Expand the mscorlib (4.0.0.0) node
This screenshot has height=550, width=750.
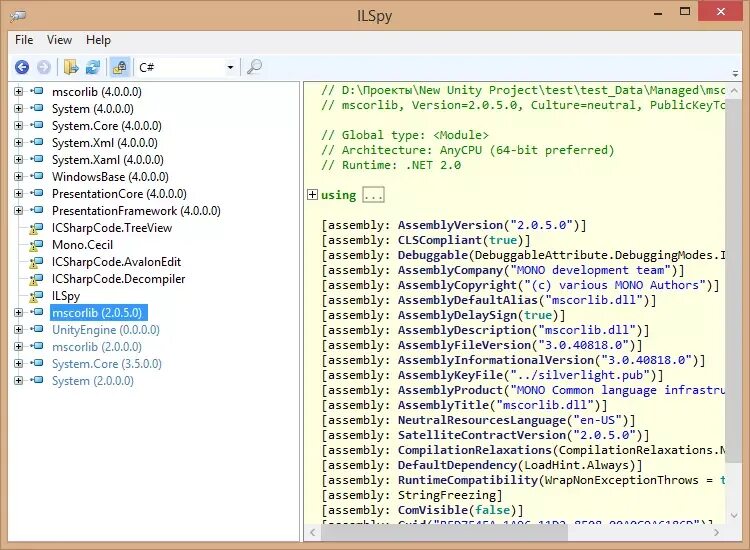pos(18,91)
